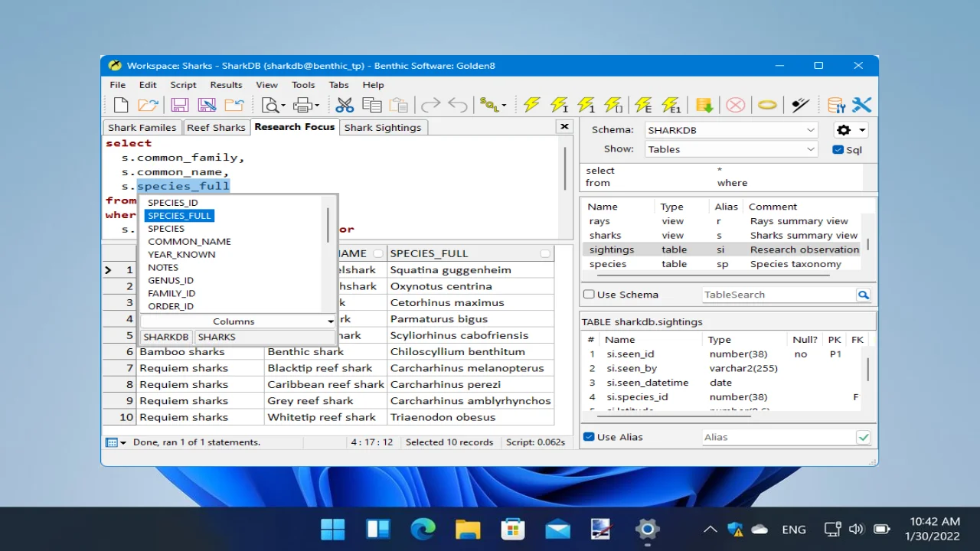Viewport: 980px width, 551px height.
Task: Click the Windows Start button
Action: tap(333, 529)
